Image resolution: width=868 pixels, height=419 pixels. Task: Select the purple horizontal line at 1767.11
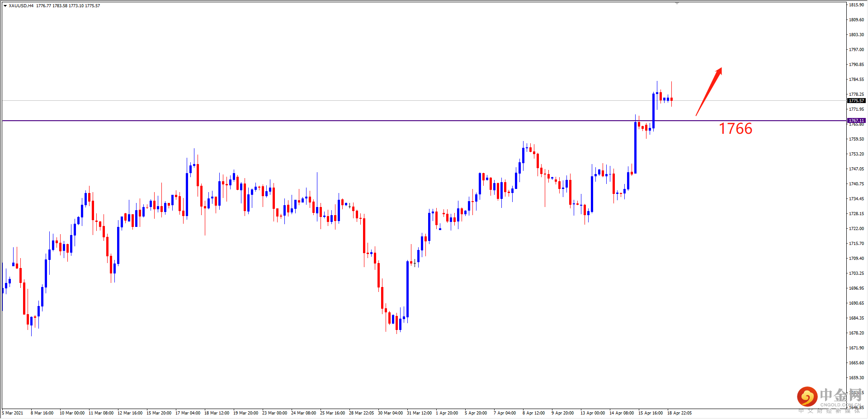(x=424, y=121)
